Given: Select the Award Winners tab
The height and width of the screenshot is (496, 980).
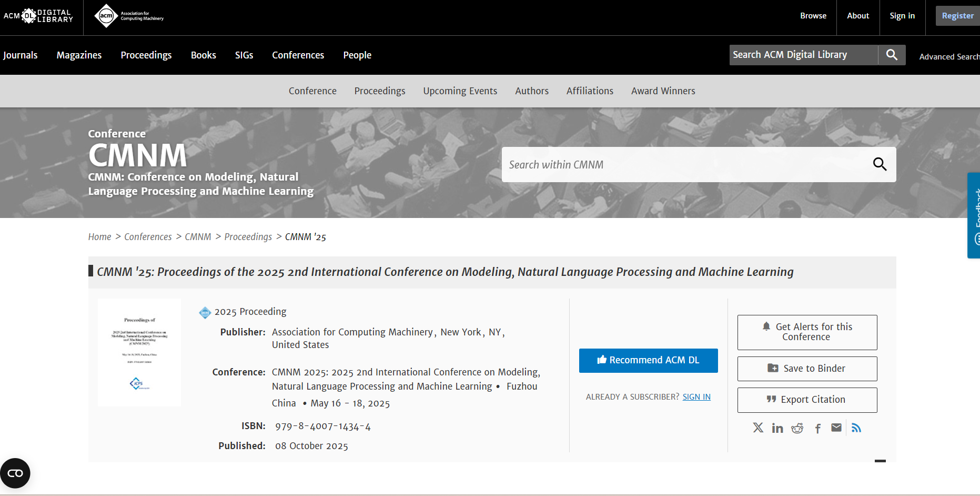Looking at the screenshot, I should coord(663,91).
